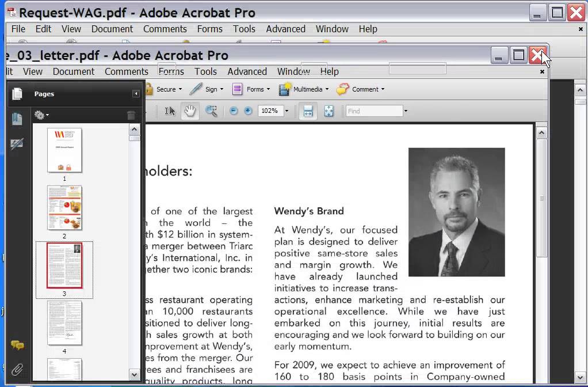This screenshot has width=588, height=387.
Task: Click thumbnail scrollbar up arrow
Action: (134, 130)
